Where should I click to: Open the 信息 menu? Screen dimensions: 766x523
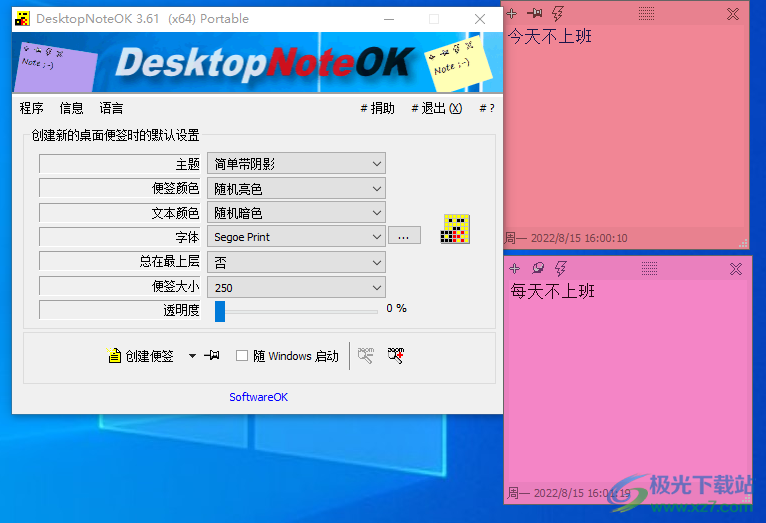click(x=71, y=108)
